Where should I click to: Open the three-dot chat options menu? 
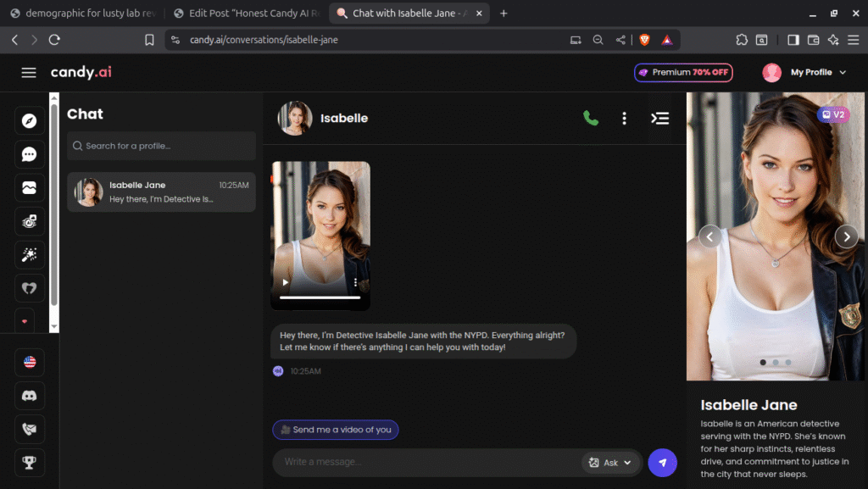click(624, 119)
